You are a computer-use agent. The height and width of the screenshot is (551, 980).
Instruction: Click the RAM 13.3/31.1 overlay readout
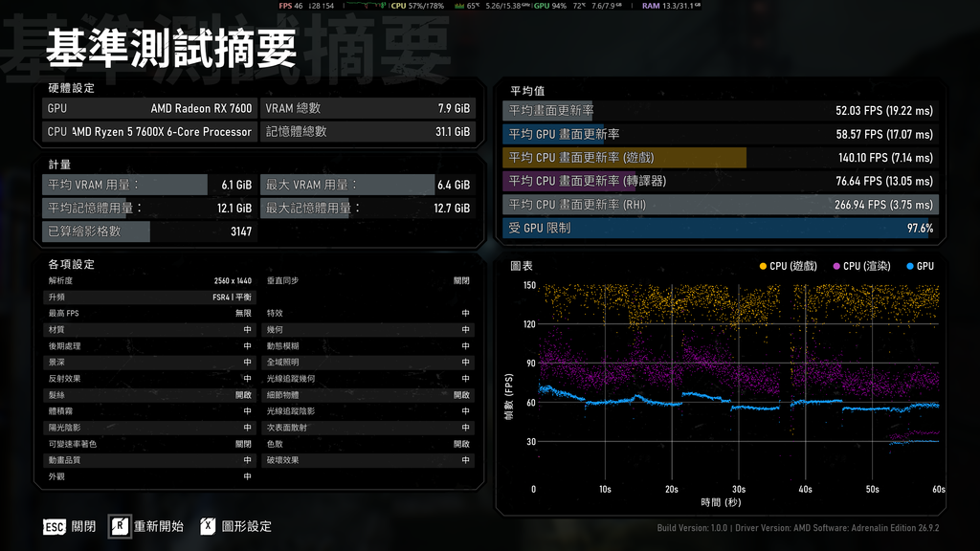[671, 6]
